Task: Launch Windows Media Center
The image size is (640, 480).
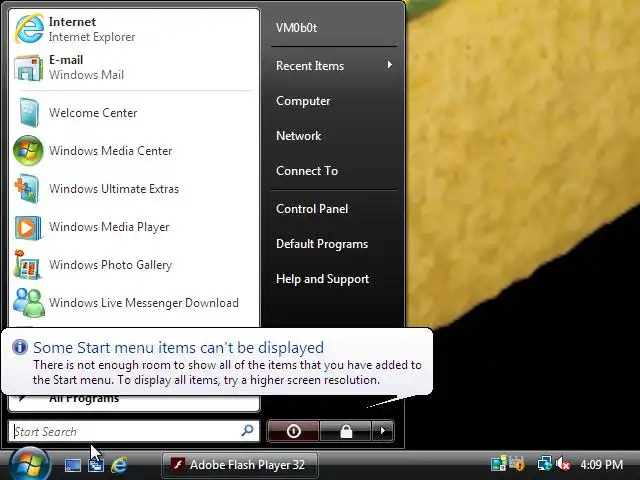Action: point(134,151)
